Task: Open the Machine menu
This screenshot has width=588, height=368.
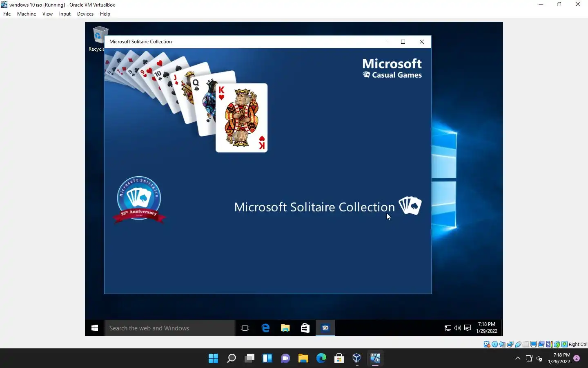Action: pyautogui.click(x=27, y=14)
